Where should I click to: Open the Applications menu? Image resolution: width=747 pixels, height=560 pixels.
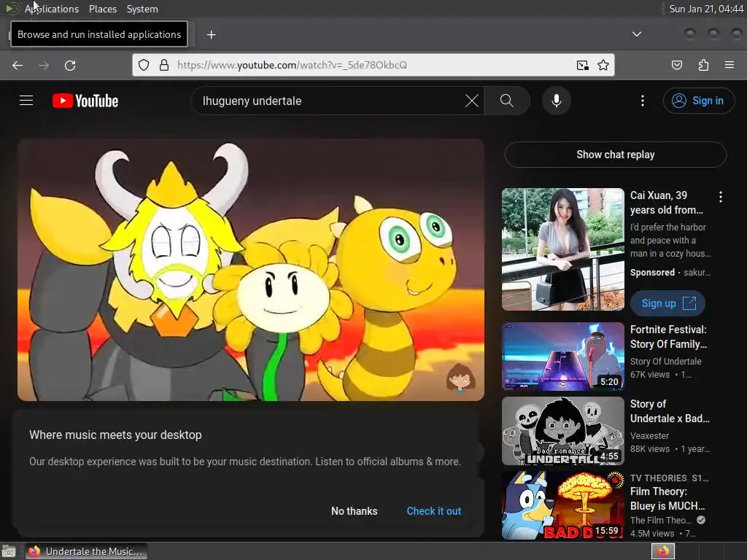click(52, 9)
